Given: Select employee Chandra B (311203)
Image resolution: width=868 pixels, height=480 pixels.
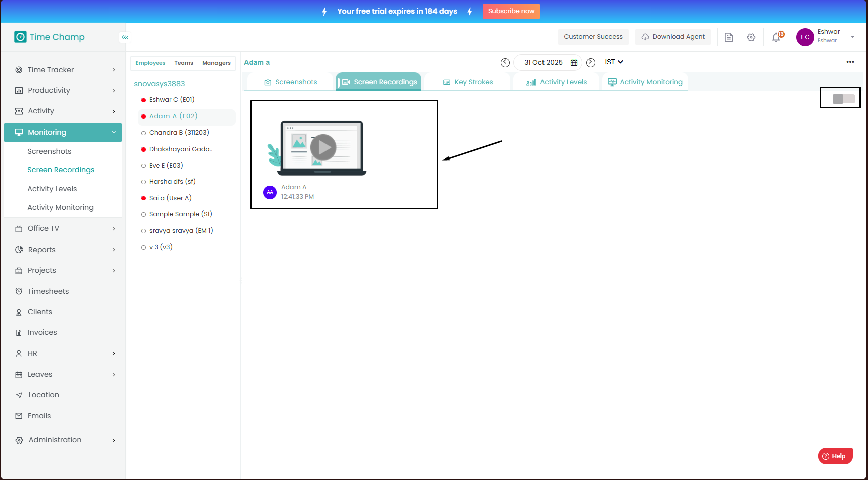Looking at the screenshot, I should point(179,133).
